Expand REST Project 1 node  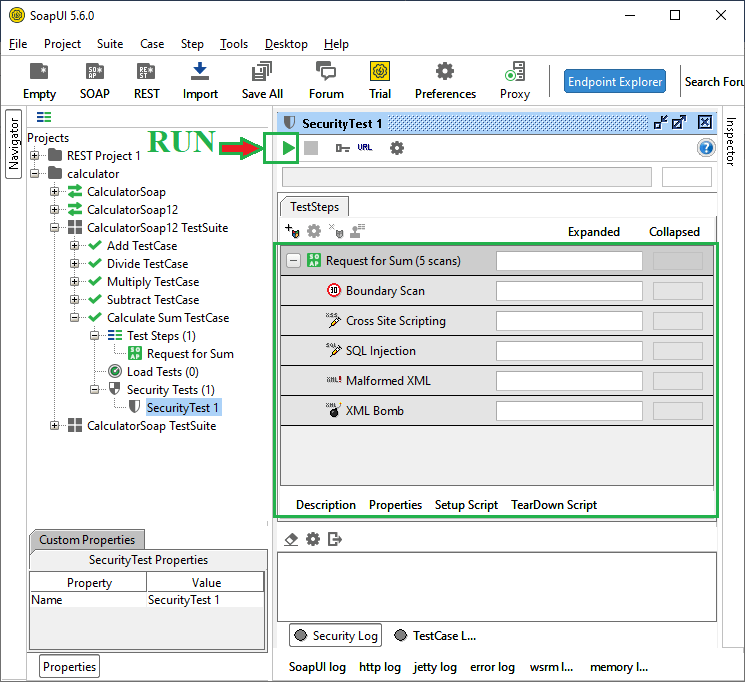point(35,155)
